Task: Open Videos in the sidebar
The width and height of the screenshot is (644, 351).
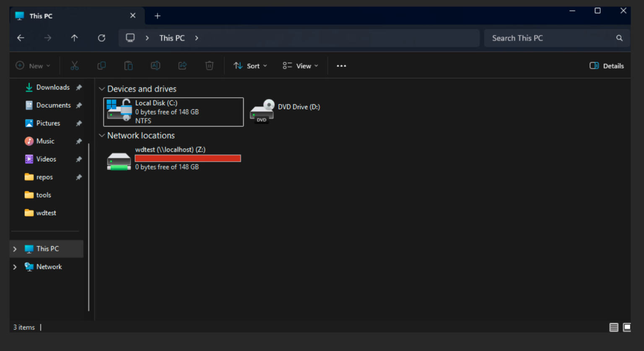Action: [x=47, y=159]
